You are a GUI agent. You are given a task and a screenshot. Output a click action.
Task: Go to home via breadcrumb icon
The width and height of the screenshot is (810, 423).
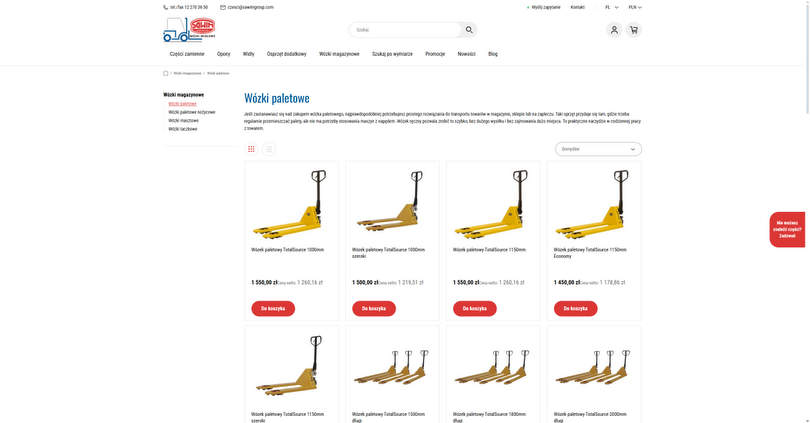pyautogui.click(x=166, y=73)
